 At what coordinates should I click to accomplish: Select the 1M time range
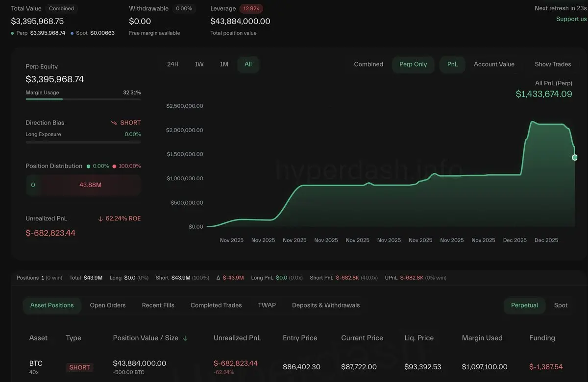[x=224, y=64]
